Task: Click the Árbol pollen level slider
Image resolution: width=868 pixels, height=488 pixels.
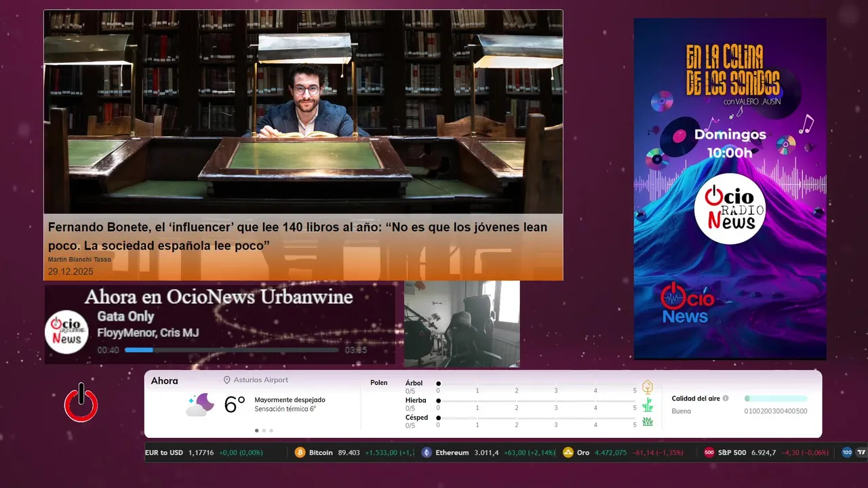Action: tap(536, 384)
